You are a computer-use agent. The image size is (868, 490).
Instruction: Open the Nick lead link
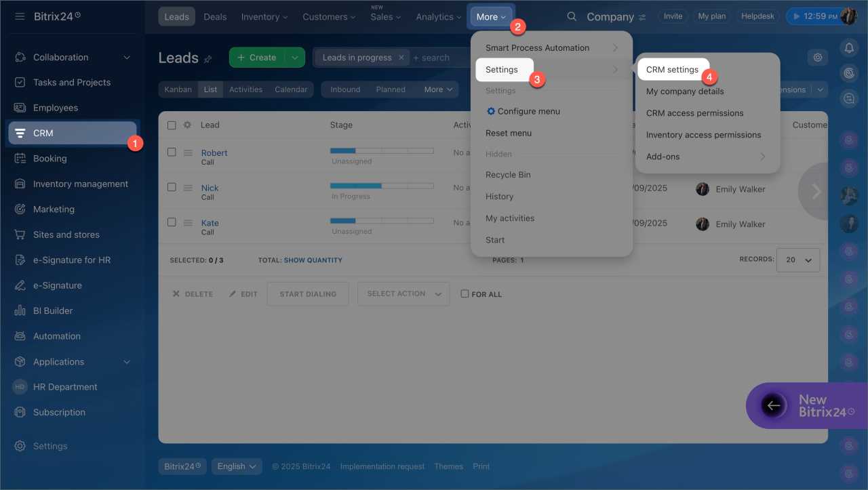point(210,188)
